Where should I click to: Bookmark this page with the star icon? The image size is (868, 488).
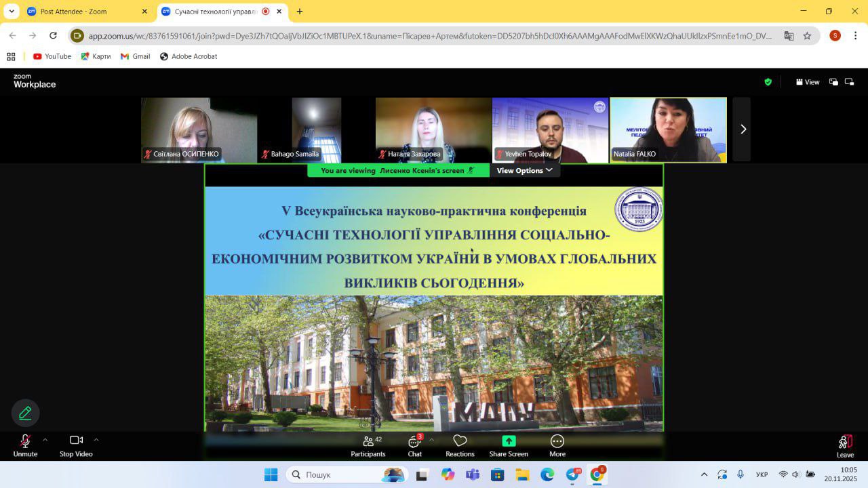(x=807, y=36)
